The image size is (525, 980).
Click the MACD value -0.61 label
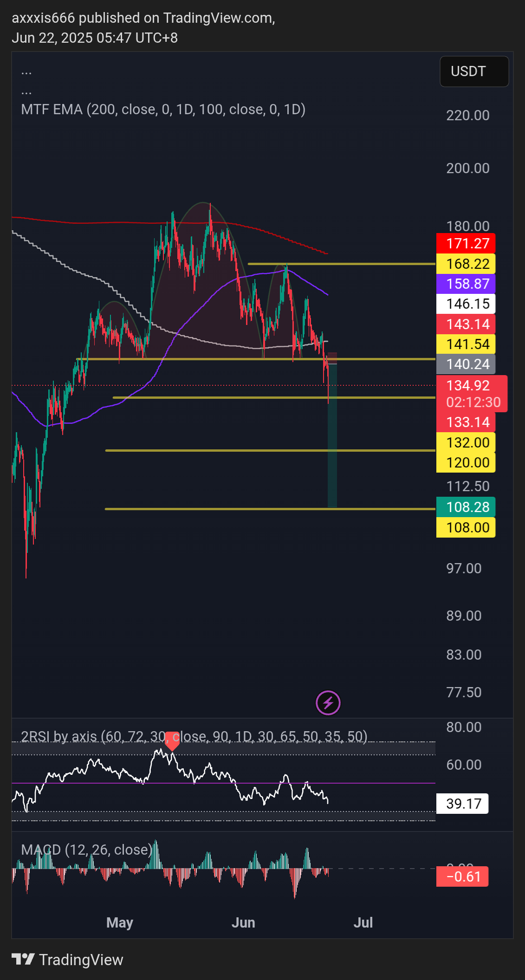[x=462, y=876]
